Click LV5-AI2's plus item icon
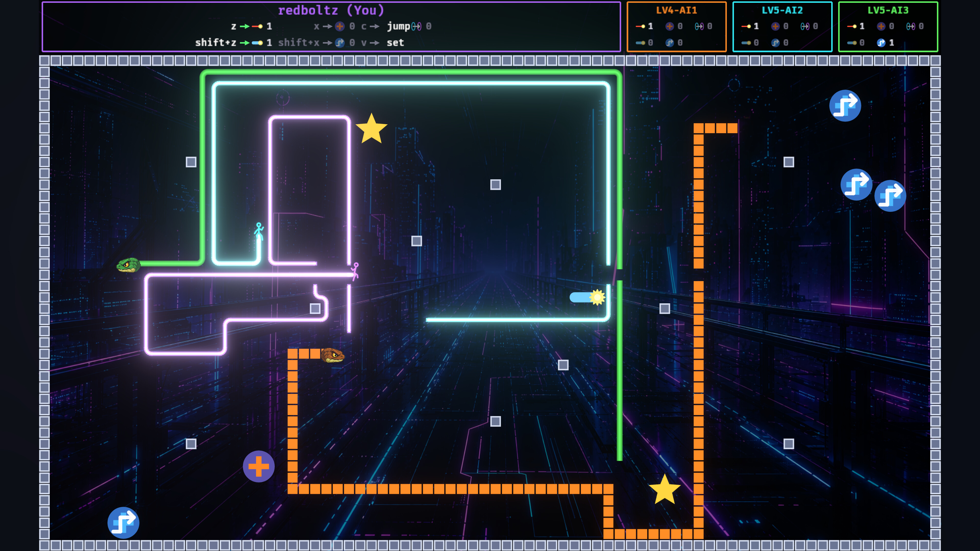The height and width of the screenshot is (551, 980). point(775,26)
